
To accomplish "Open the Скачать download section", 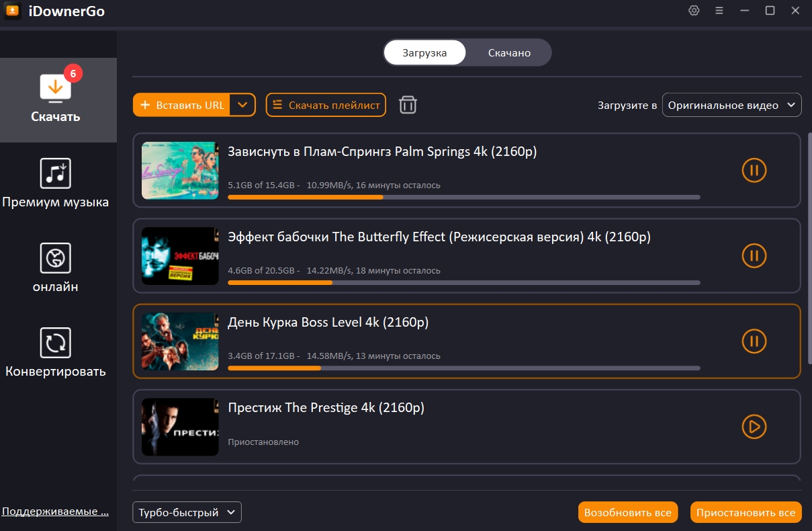I will [58, 99].
